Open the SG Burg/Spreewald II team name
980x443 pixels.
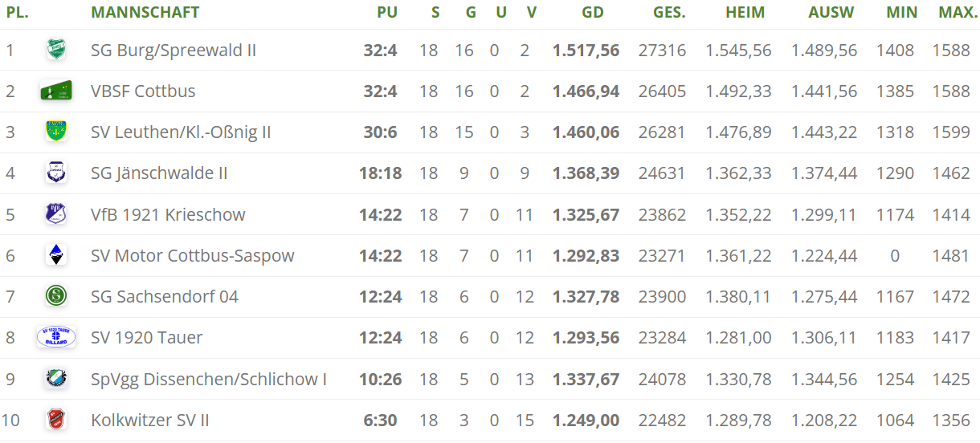174,50
